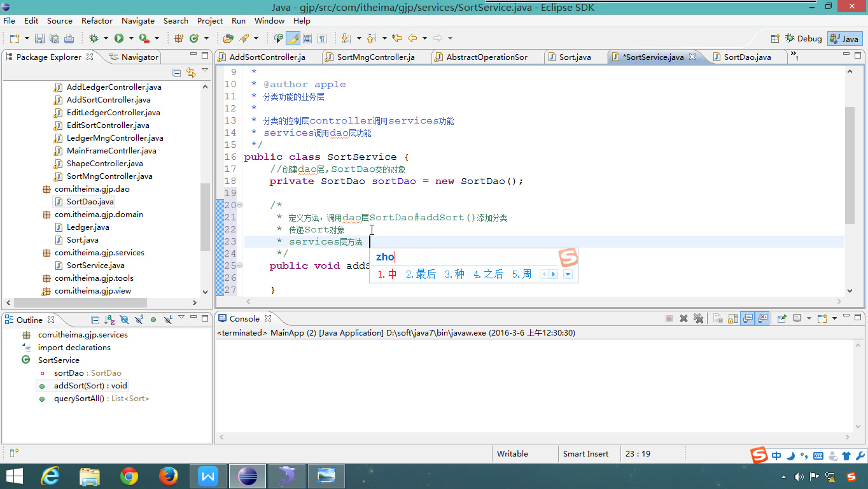The width and height of the screenshot is (868, 489).
Task: Open dropdown arrow next to Run button
Action: click(x=130, y=39)
